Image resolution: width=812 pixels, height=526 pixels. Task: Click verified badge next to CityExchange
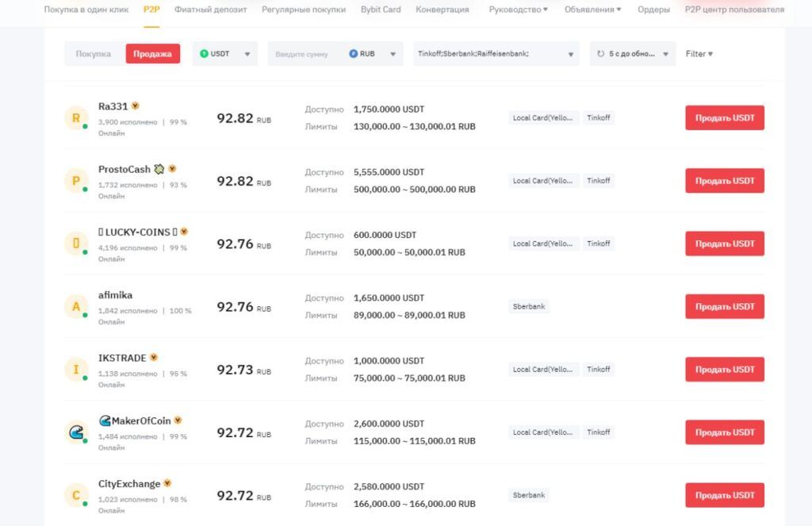167,483
